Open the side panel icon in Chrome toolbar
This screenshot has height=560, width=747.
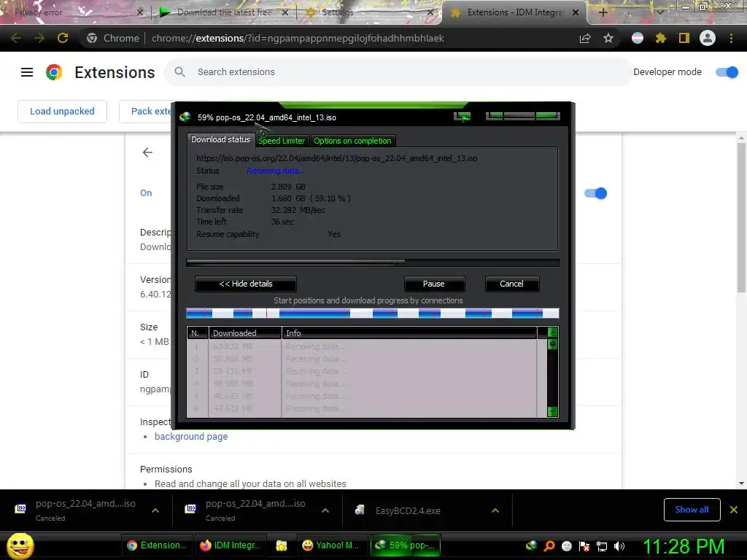(684, 38)
